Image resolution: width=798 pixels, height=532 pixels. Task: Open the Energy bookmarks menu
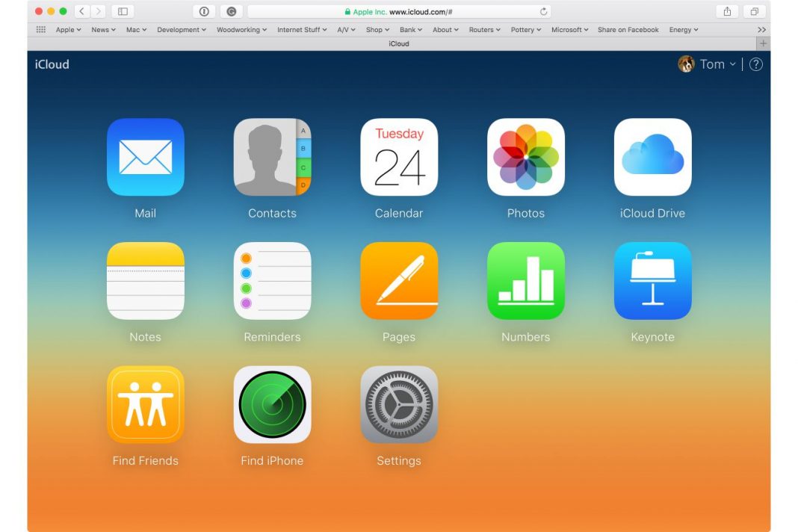(684, 30)
